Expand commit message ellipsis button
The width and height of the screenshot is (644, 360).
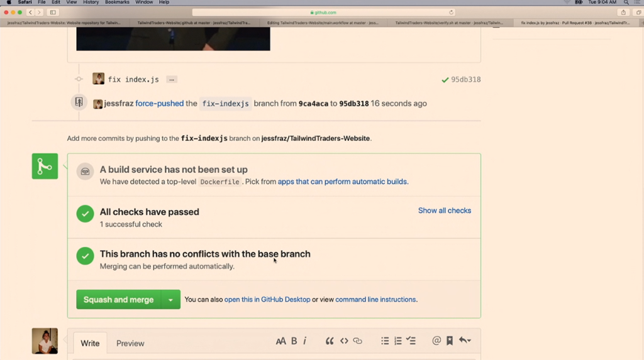(172, 80)
